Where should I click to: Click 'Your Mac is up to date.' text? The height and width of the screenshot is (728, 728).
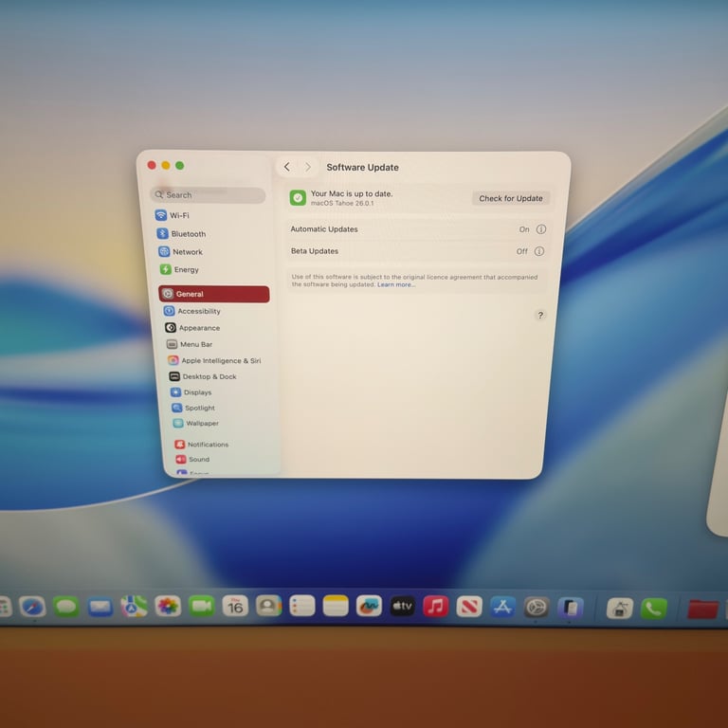tap(352, 193)
